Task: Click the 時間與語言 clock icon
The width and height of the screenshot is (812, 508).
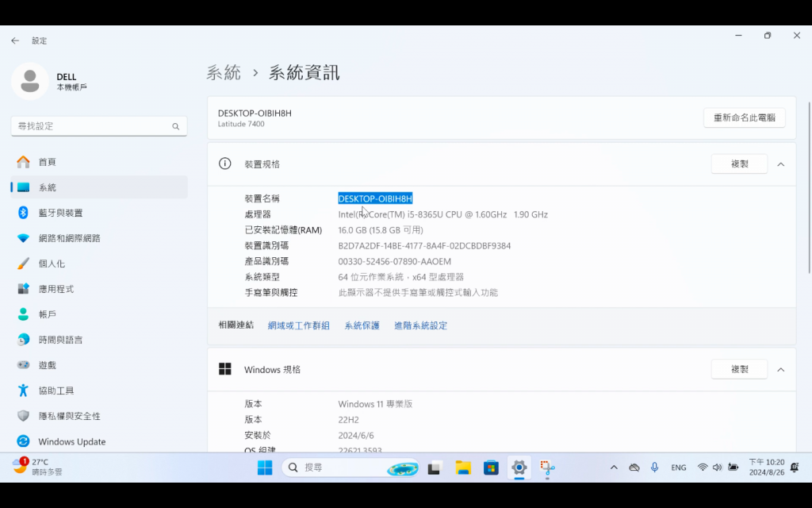Action: point(23,340)
